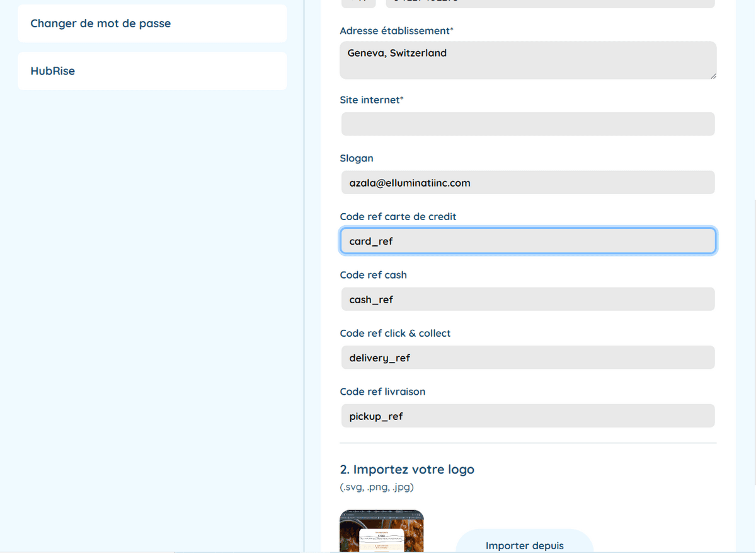The image size is (756, 553).
Task: Click the Slogan label text
Action: point(356,158)
